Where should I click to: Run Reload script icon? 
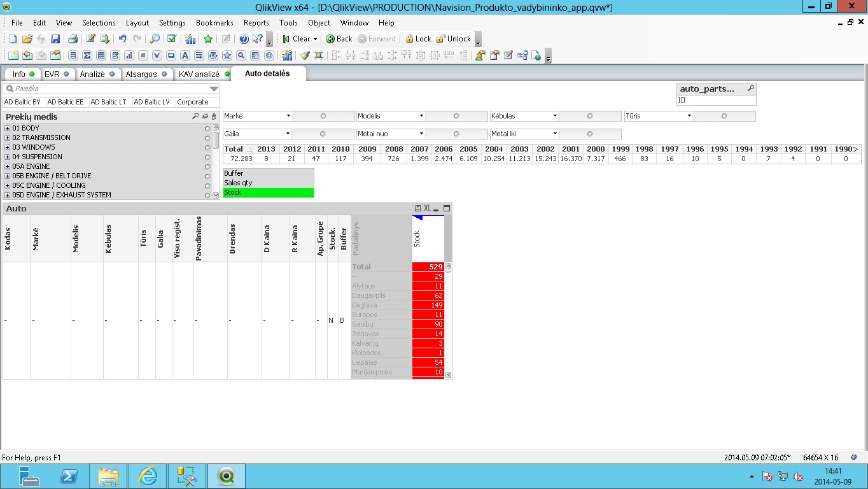point(105,39)
